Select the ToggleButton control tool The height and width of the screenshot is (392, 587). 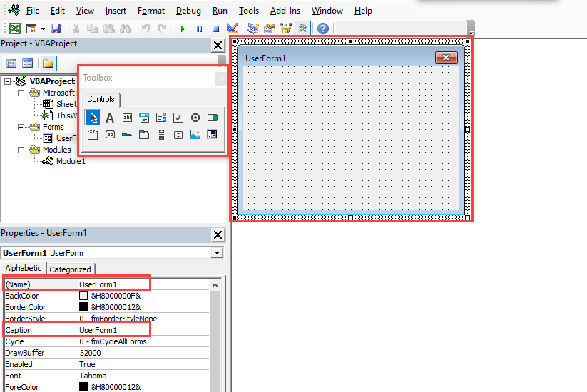click(213, 118)
